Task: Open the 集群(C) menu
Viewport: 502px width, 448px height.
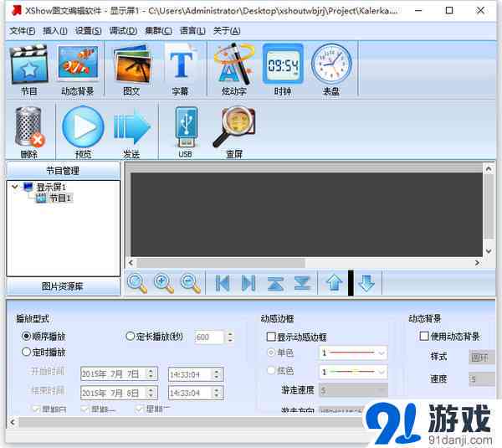Action: 158,31
